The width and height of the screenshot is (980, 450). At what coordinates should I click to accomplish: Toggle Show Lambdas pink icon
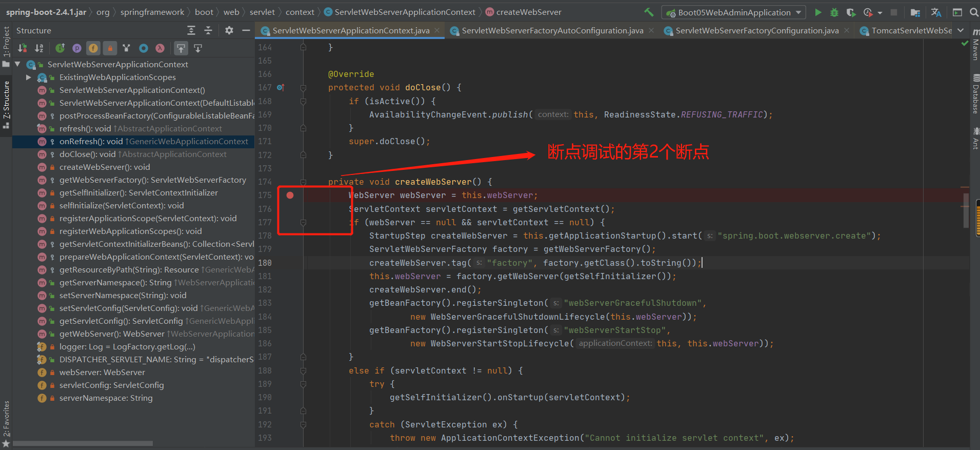point(160,48)
